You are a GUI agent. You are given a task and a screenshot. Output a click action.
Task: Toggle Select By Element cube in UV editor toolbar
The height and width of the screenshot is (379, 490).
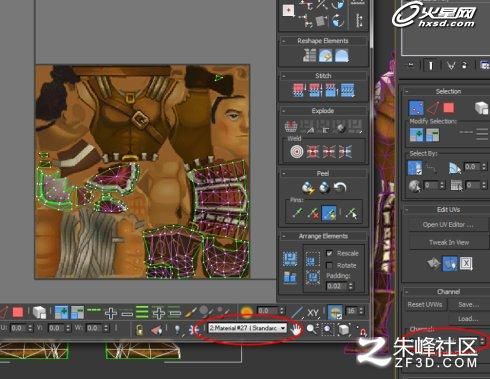coord(39,312)
